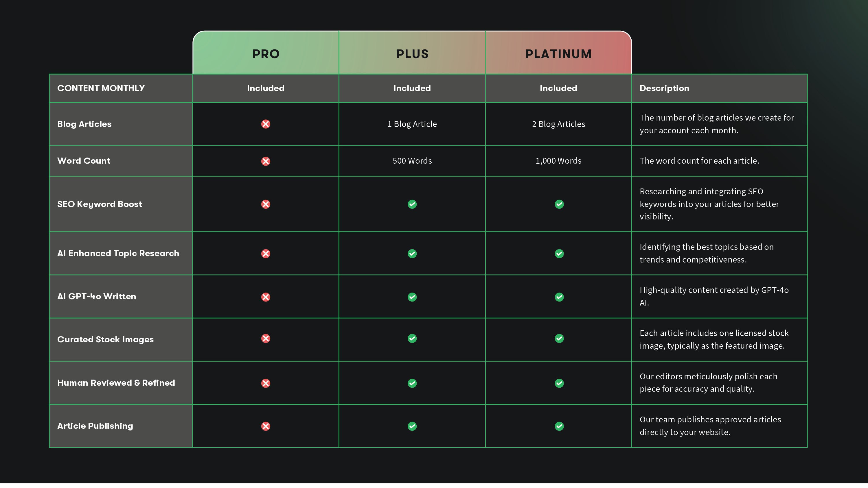
Task: Click the green check for AI Enhanced Topic Research under PLATINUM
Action: (559, 254)
